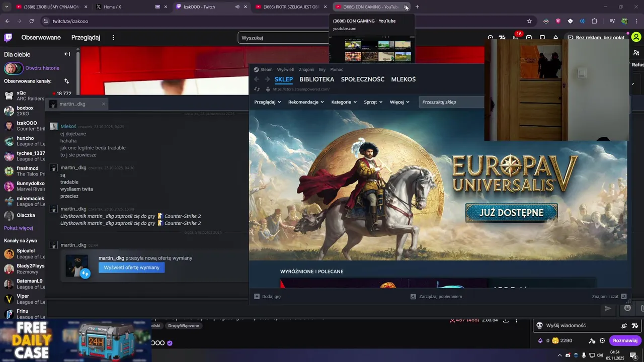Viewport: 644px width, 362px height.
Task: Click Dodaj grę in Steam
Action: (267, 297)
